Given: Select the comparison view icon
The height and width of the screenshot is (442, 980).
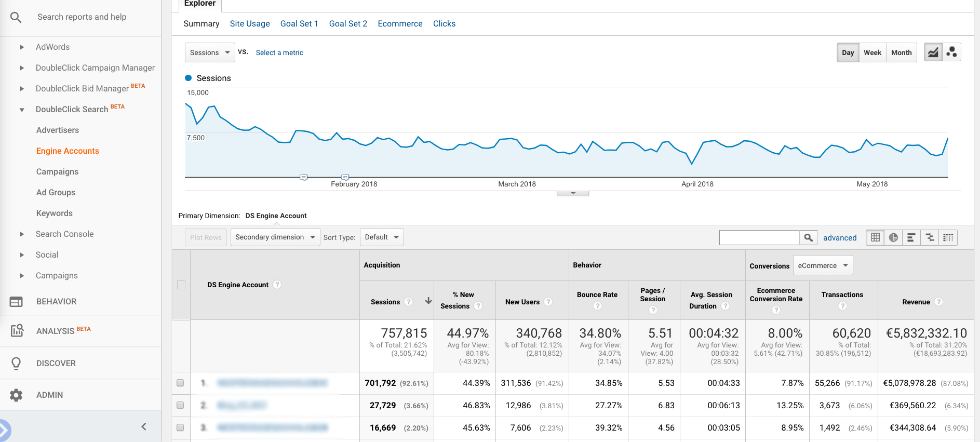Looking at the screenshot, I should (930, 237).
